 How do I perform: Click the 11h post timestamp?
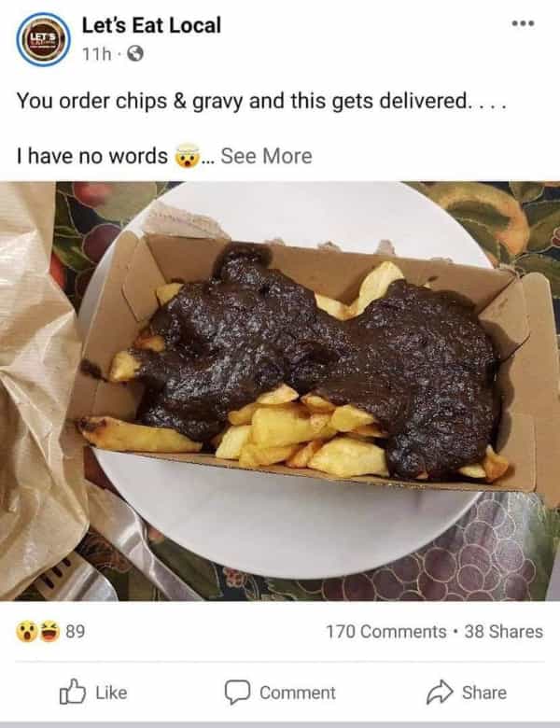[x=96, y=55]
